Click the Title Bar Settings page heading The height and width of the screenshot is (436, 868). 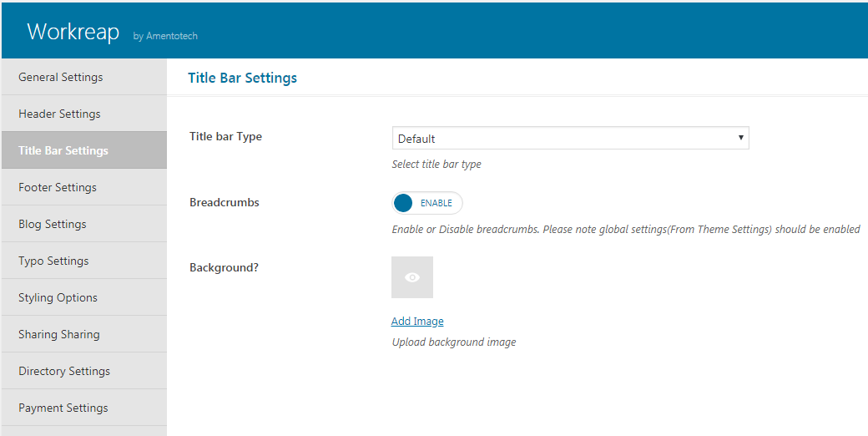pos(243,78)
